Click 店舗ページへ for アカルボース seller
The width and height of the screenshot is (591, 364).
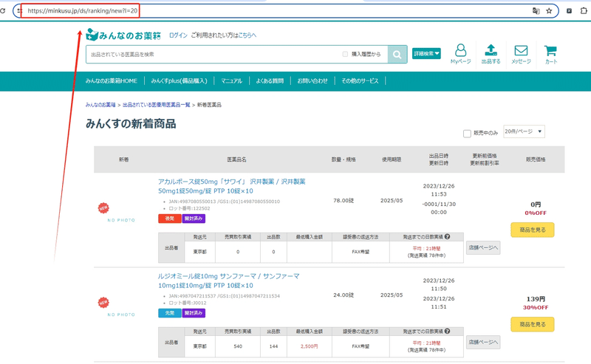click(x=483, y=247)
